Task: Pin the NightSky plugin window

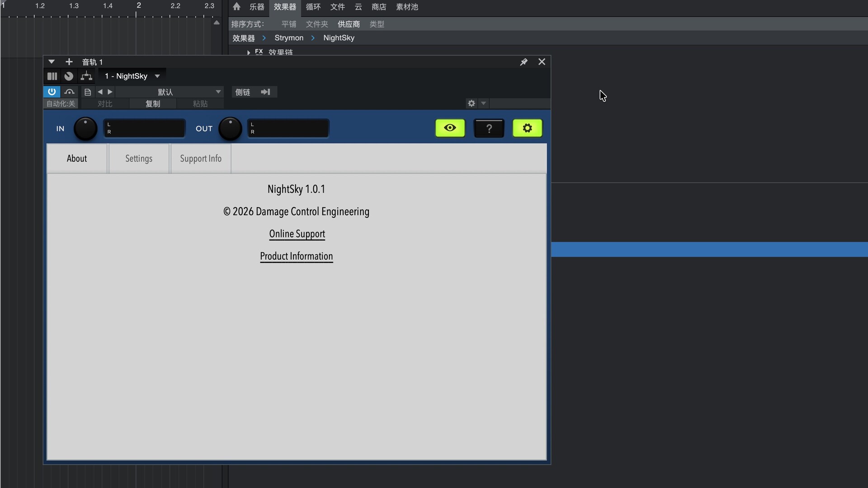Action: click(x=524, y=62)
